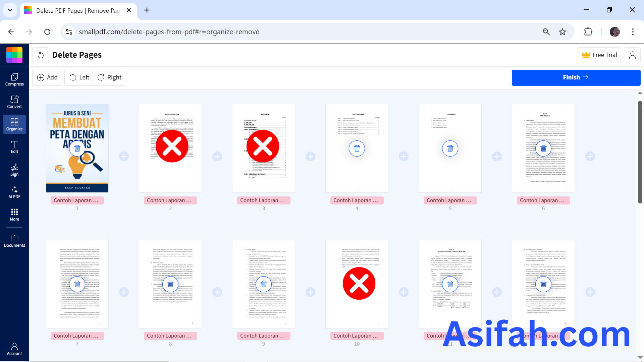The height and width of the screenshot is (362, 644).
Task: Rotate pages Right
Action: tap(109, 77)
